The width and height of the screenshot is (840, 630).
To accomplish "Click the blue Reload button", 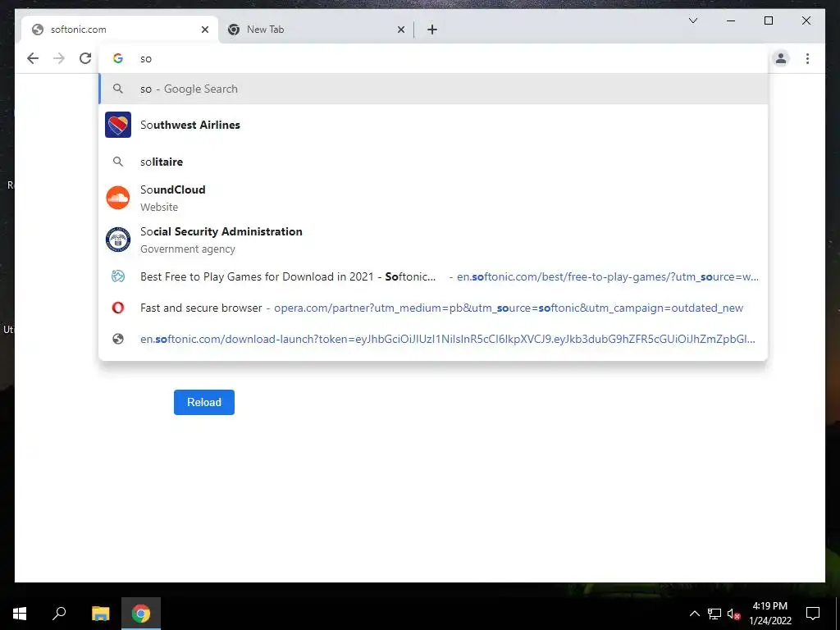I will tap(204, 402).
